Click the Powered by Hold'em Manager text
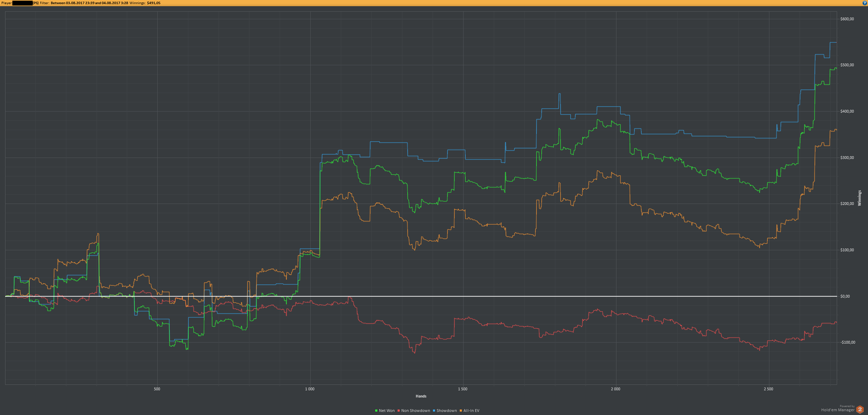868x415 pixels. 838,408
